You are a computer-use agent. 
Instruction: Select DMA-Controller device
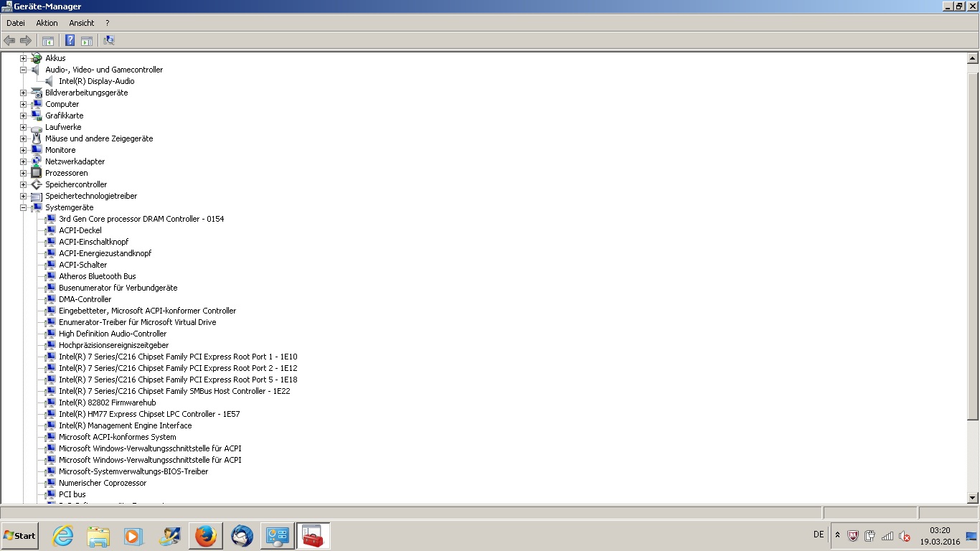(85, 299)
